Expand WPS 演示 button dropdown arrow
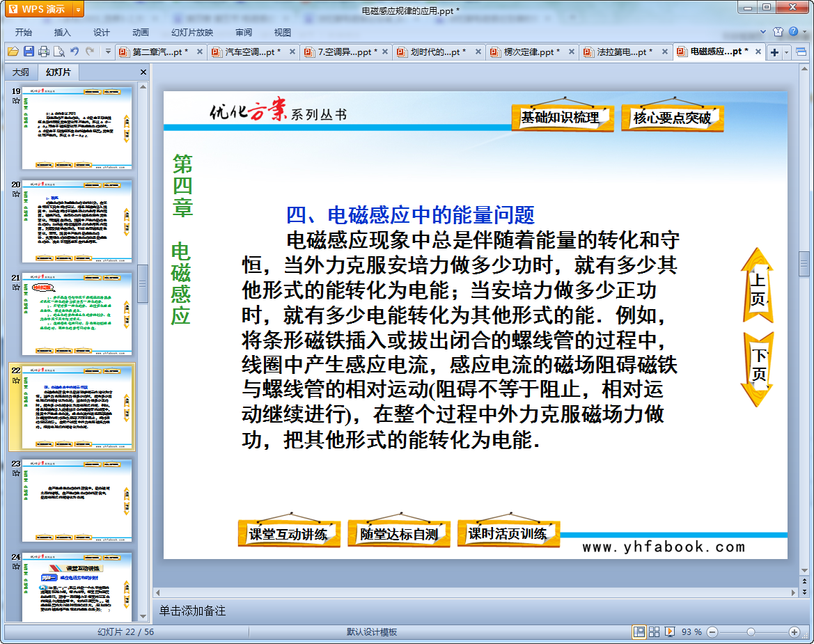814x644 pixels. click(x=79, y=9)
